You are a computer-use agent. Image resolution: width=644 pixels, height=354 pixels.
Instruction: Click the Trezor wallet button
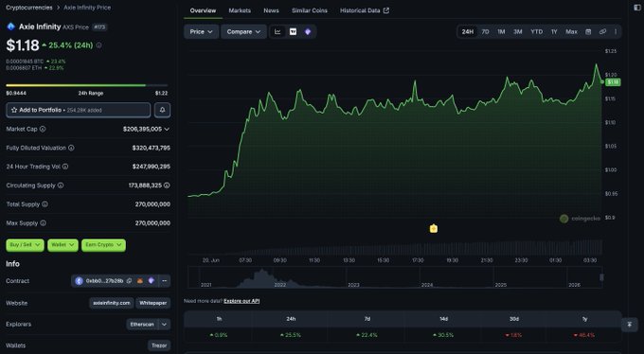tap(159, 345)
